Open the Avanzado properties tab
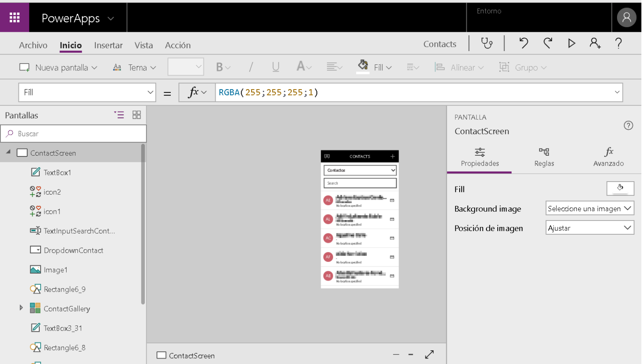The width and height of the screenshot is (643, 364). pyautogui.click(x=608, y=157)
